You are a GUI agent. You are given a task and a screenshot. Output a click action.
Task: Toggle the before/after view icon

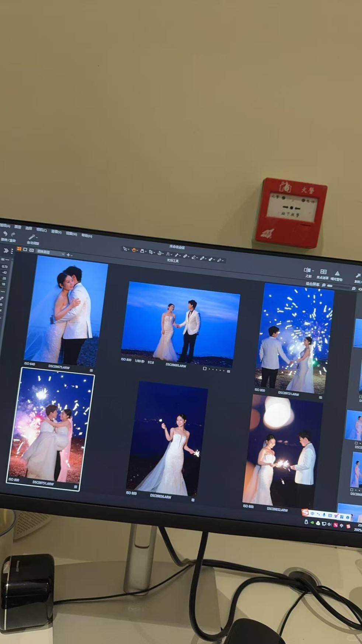pyautogui.click(x=307, y=270)
